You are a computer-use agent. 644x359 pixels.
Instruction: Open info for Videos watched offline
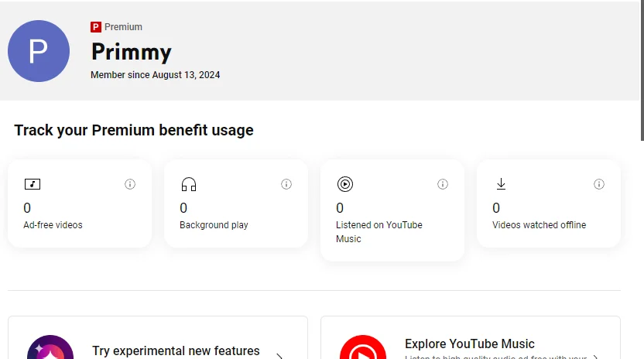point(599,184)
